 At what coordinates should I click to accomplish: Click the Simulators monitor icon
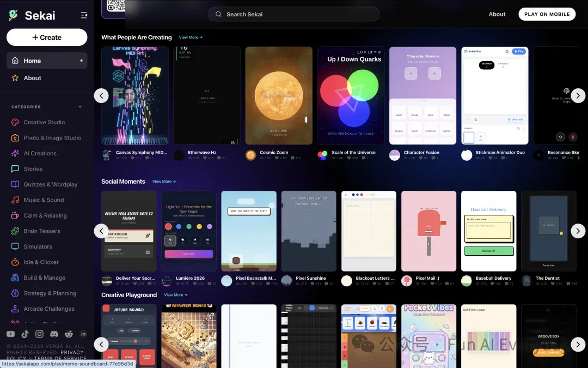[15, 246]
